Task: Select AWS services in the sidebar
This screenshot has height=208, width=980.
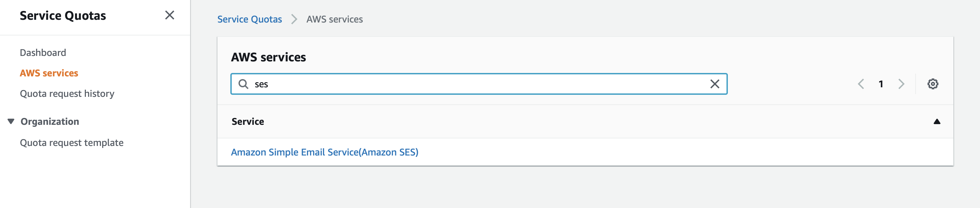Action: [49, 73]
